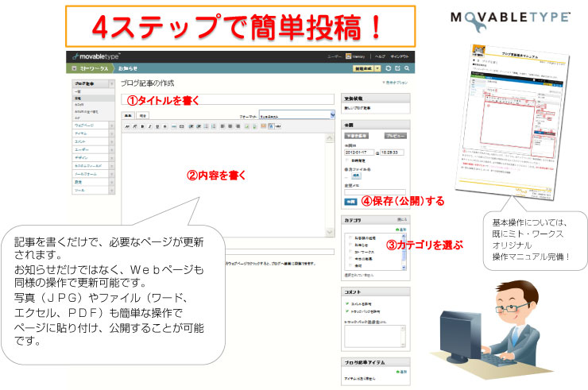Click the align right icon

click(x=238, y=126)
